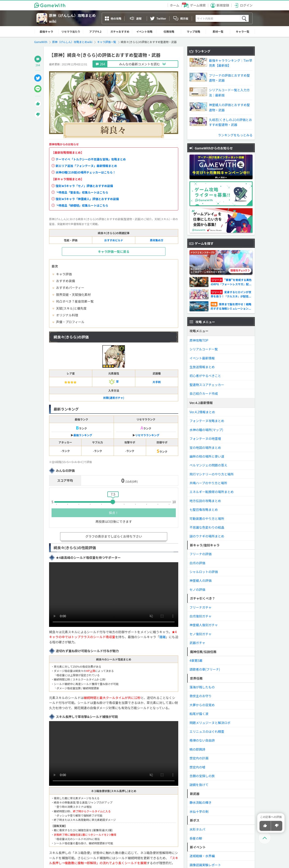289x868 pixels.
Task: Click Kirara's character portrait icon
Action: coord(113,356)
